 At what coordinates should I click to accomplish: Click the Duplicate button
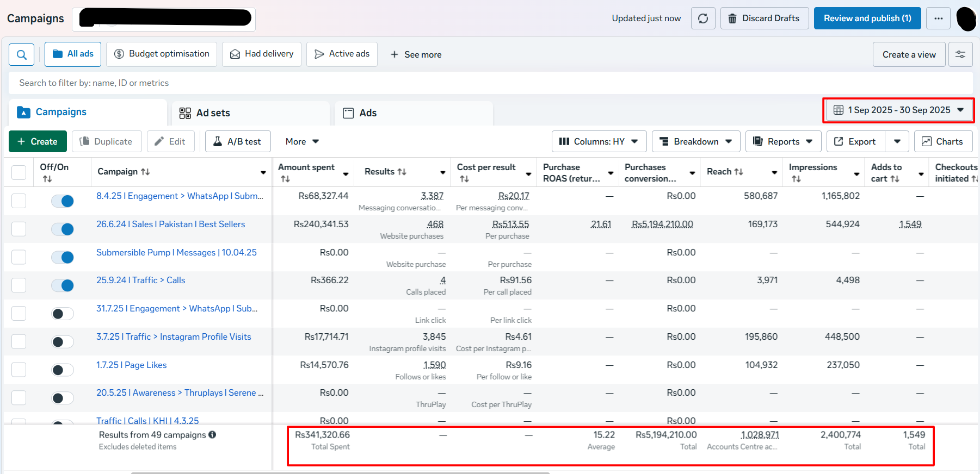pos(107,142)
